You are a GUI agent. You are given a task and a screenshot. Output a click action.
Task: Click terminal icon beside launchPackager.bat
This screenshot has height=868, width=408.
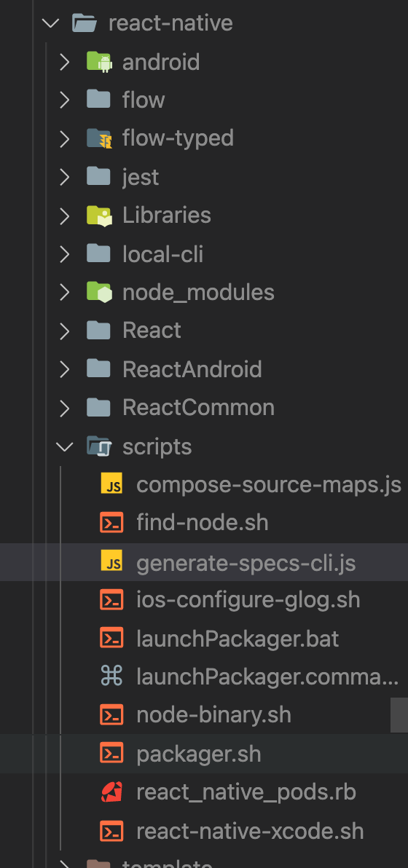pyautogui.click(x=111, y=639)
